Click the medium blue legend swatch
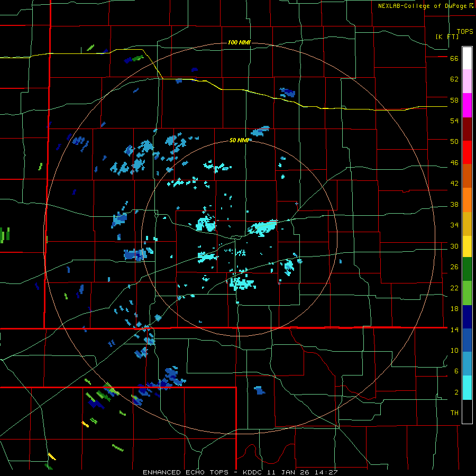This screenshot has width=476, height=476. pyautogui.click(x=467, y=340)
